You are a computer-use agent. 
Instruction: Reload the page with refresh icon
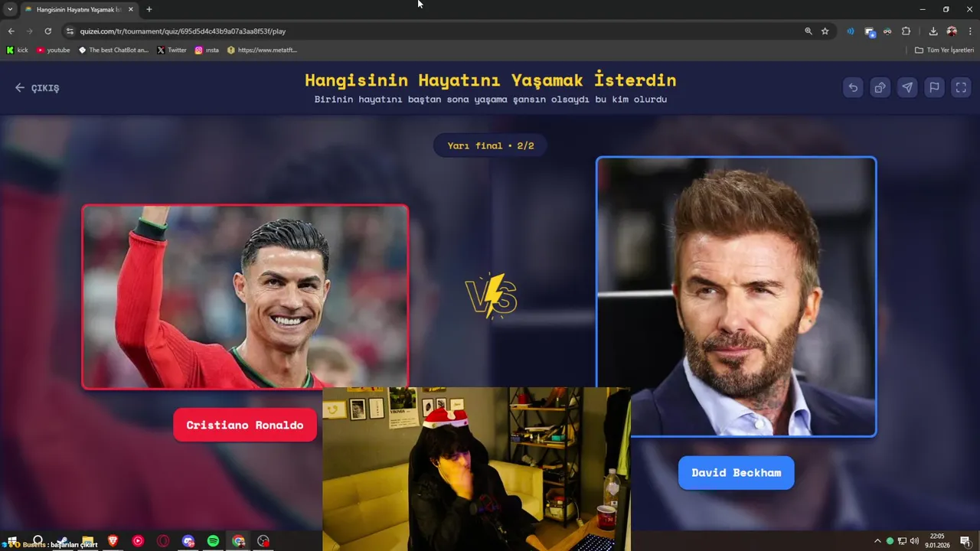point(47,31)
